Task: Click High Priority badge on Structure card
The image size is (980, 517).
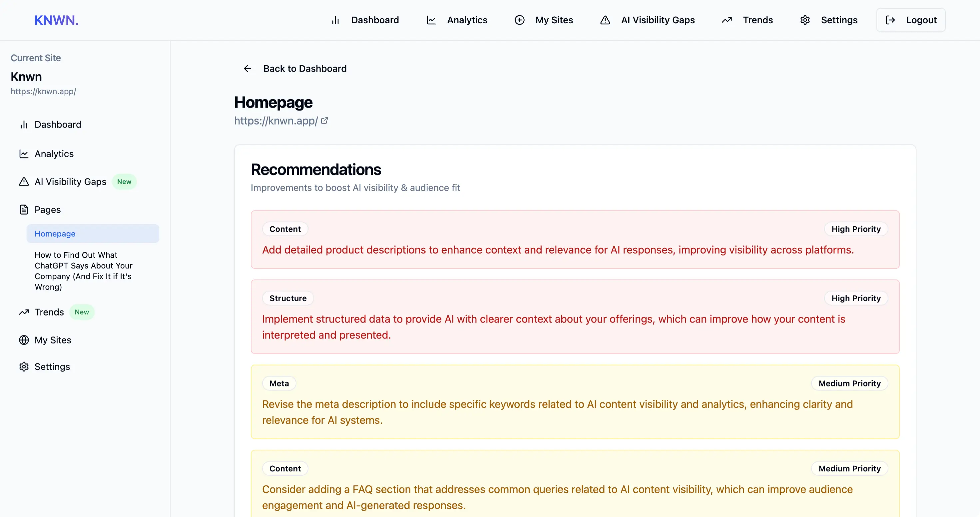Action: pos(856,298)
